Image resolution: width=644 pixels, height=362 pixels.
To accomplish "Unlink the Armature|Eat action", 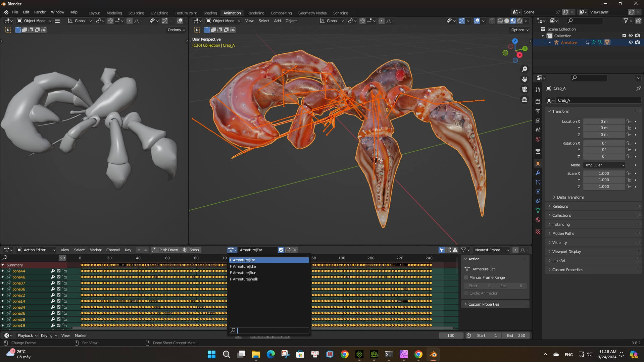I will (295, 250).
